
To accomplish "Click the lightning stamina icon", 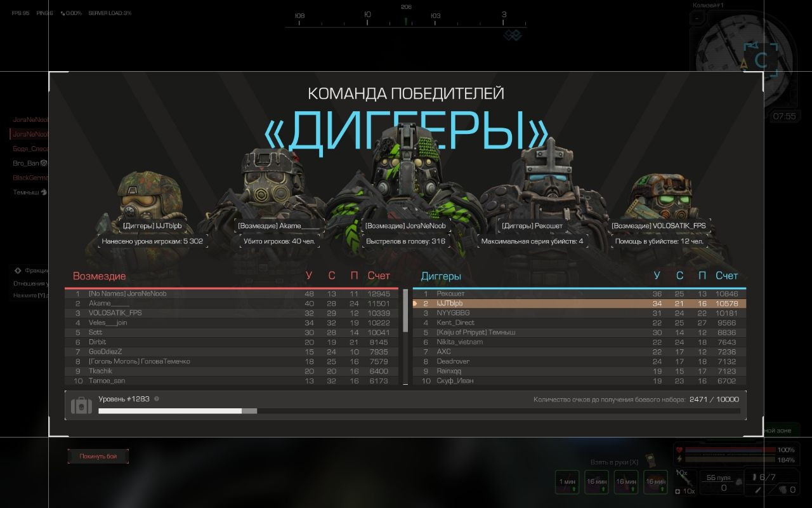I will 681,459.
